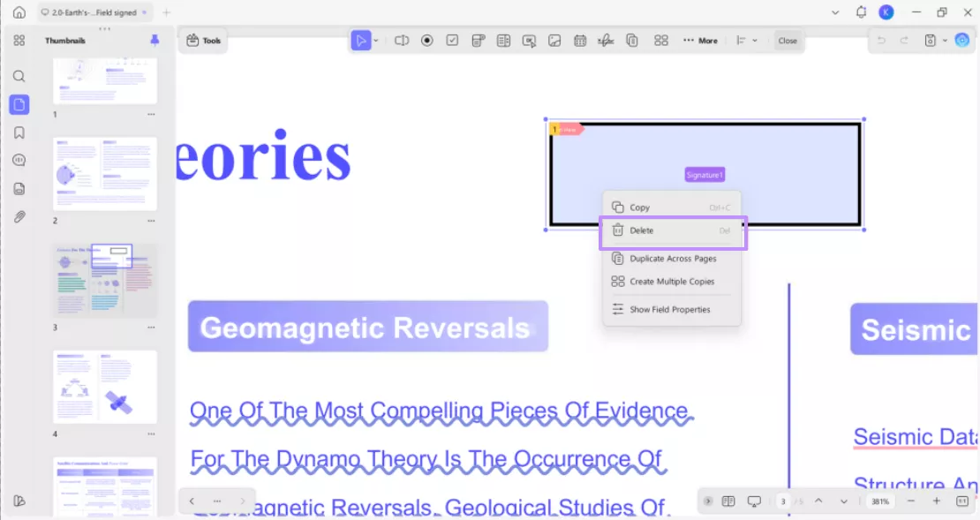Viewport: 980px width, 520px height.
Task: Start the slideshow presentation icon
Action: pos(754,501)
